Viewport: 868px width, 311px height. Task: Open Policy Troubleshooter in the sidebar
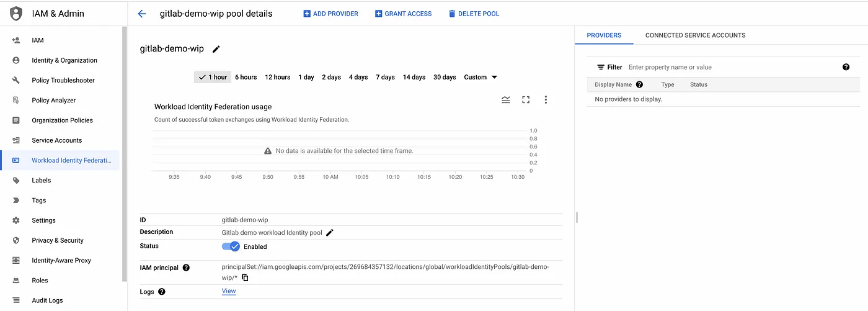[x=63, y=80]
